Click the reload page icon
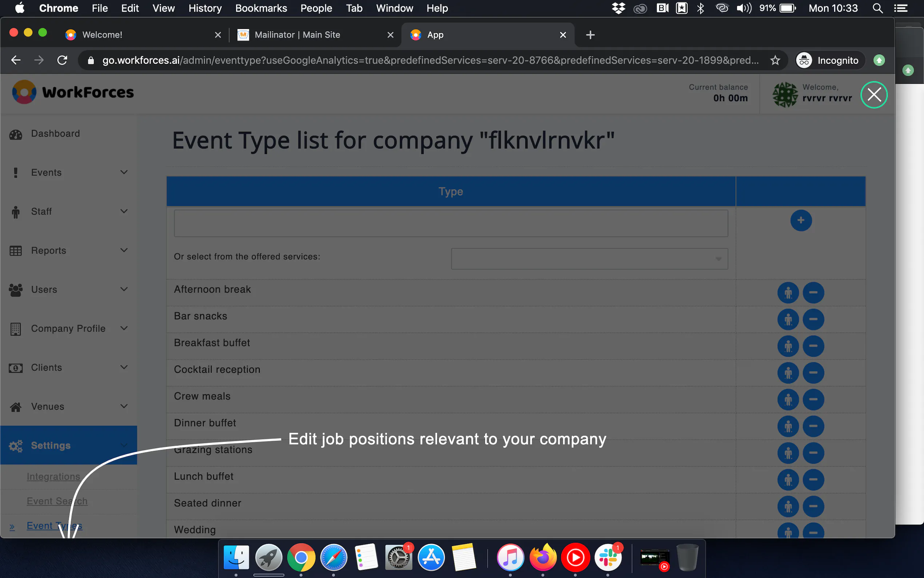The width and height of the screenshot is (924, 578). [x=62, y=60]
